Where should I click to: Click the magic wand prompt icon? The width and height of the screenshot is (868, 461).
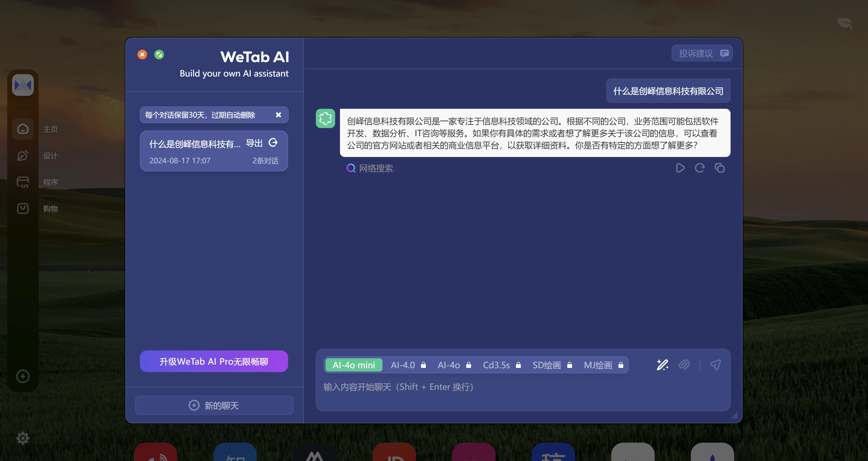point(662,365)
